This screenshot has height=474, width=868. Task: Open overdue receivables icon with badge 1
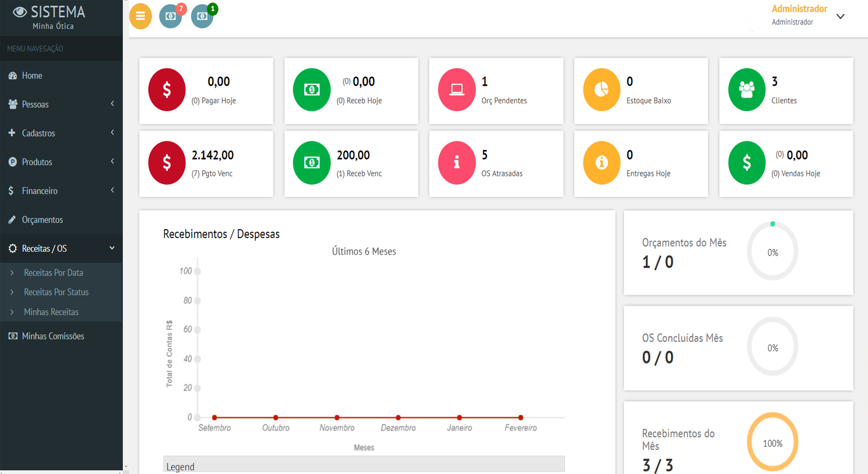202,16
